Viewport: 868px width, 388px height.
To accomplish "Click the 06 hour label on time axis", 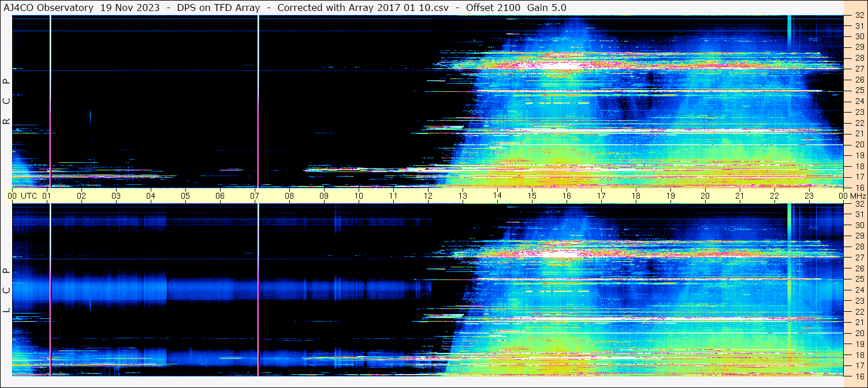I will (x=220, y=196).
